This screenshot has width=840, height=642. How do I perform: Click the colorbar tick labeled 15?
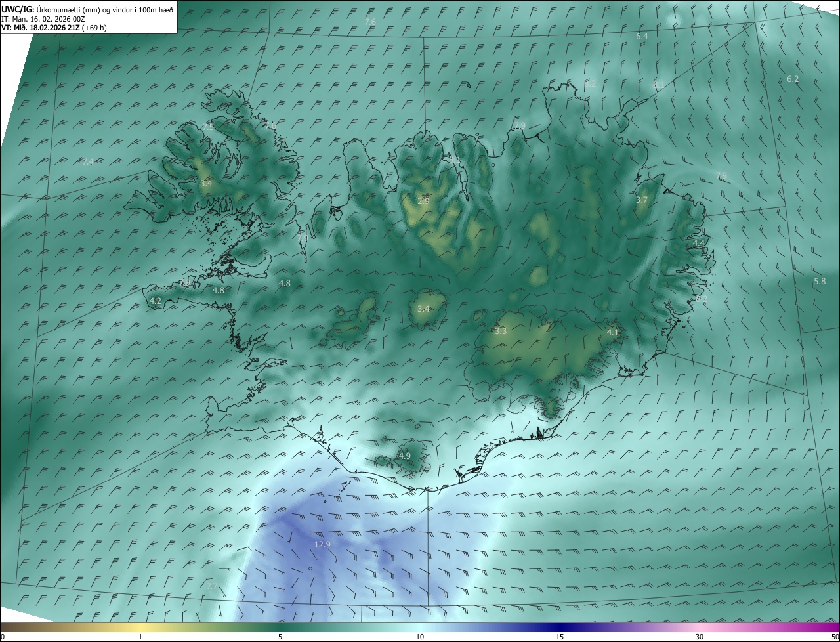click(x=560, y=637)
